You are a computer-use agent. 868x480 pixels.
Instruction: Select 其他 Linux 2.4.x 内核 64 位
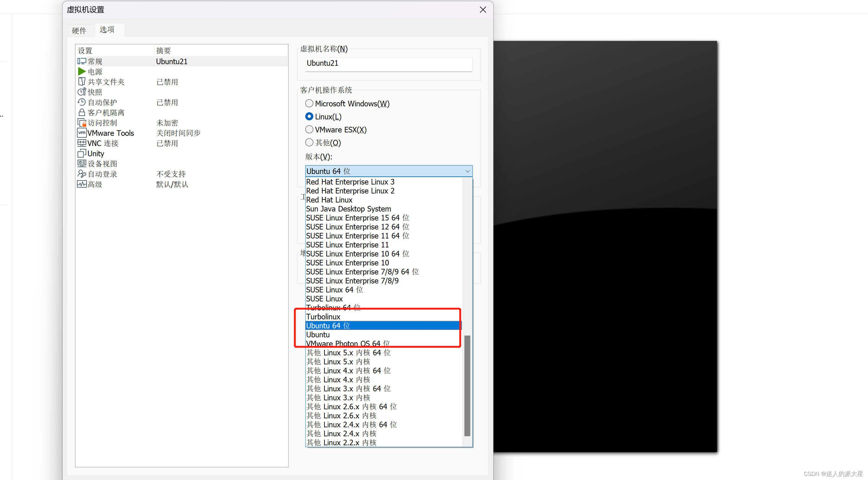pyautogui.click(x=384, y=424)
